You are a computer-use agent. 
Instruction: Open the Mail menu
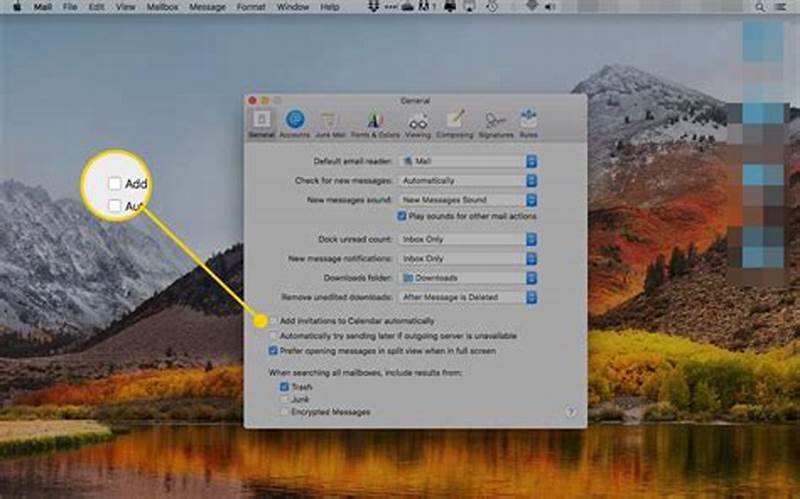click(x=43, y=7)
